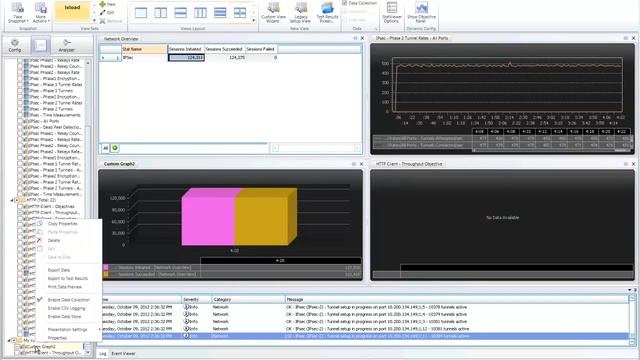
Task: Toggle Enable Data Collection menu entry
Action: [69, 300]
